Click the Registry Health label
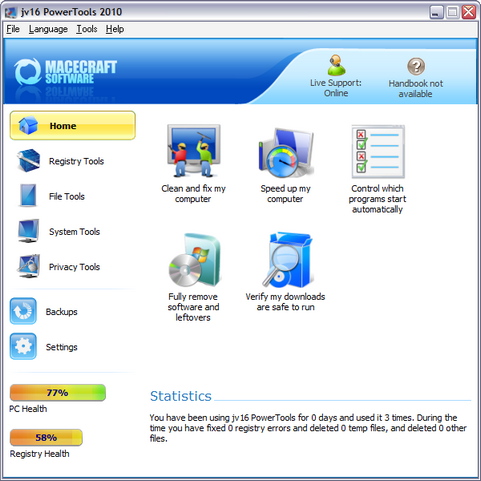Screen dimensions: 481x481 point(40,454)
